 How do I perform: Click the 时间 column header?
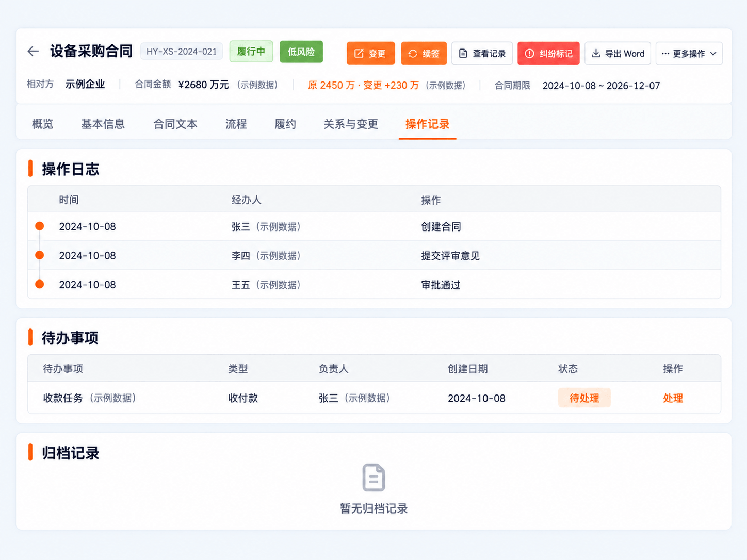(x=69, y=200)
